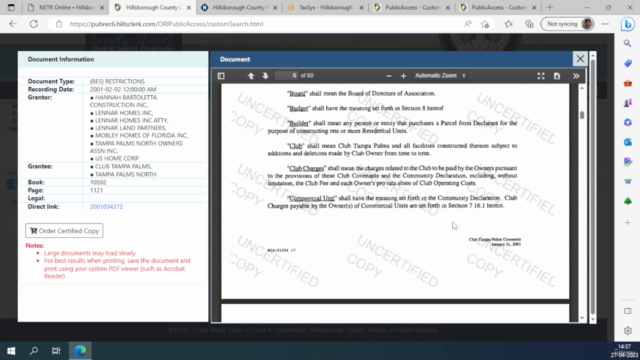Open browser Settings and more menu
Viewport: 640px width, 360px height.
pos(605,24)
